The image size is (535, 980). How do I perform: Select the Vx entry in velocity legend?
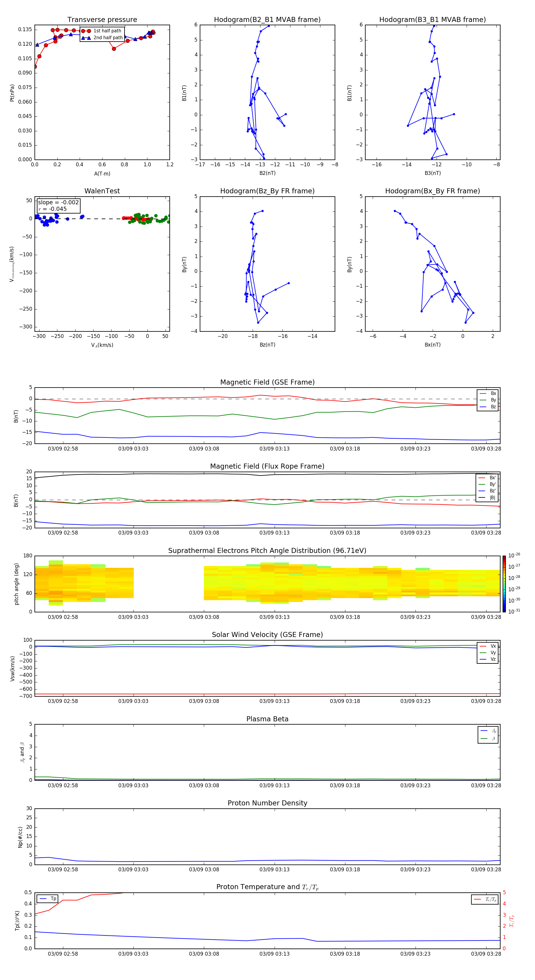point(488,646)
